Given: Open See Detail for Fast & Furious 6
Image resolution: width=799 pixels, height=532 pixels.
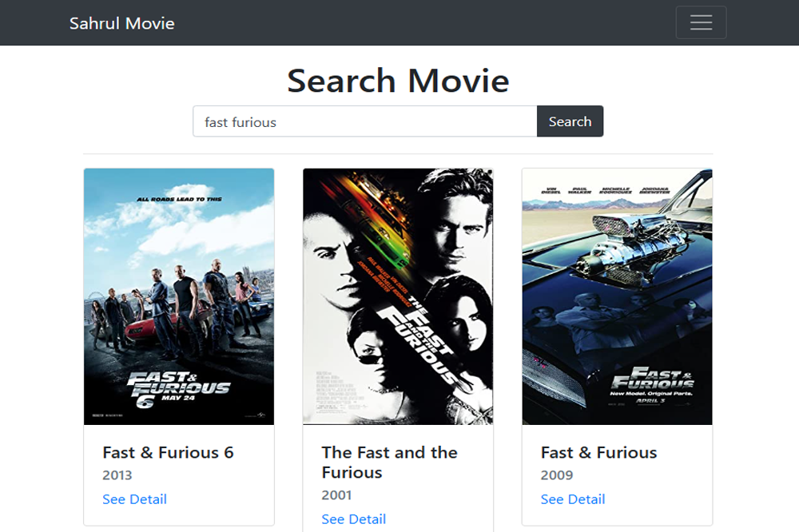Looking at the screenshot, I should tap(134, 499).
